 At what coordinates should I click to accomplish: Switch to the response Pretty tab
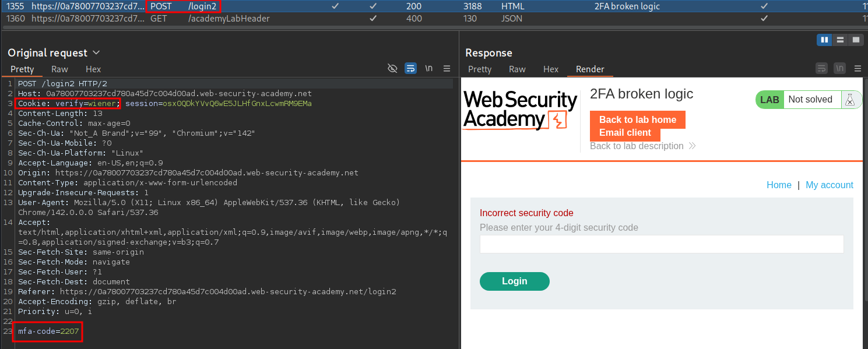480,69
